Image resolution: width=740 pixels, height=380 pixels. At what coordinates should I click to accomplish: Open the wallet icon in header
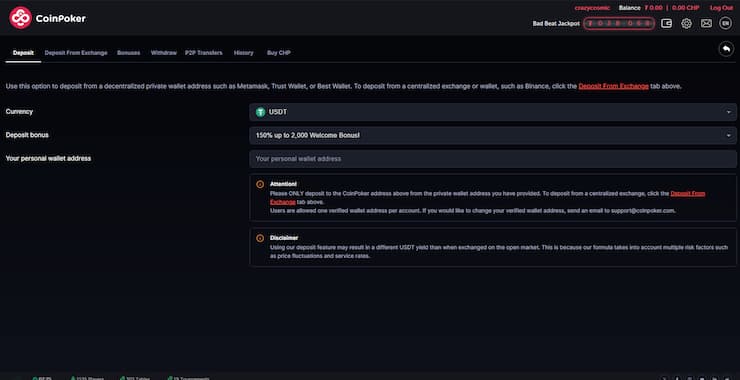(666, 23)
